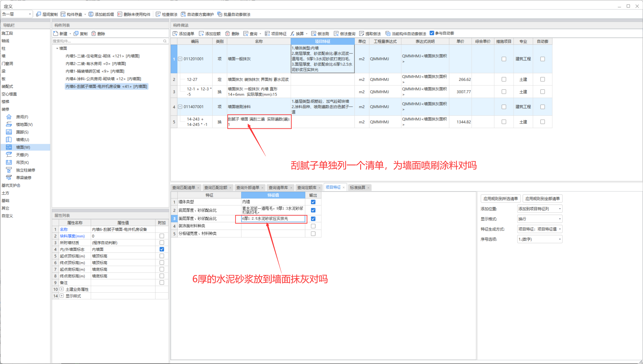Switch to 查询匹配定额 tab

(x=216, y=187)
